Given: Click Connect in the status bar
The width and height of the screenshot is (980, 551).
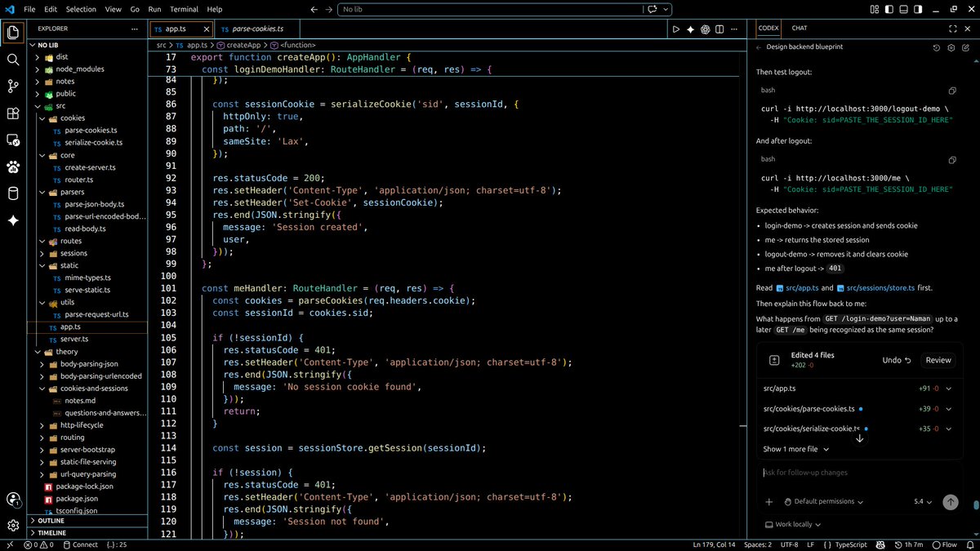Looking at the screenshot, I should [x=80, y=544].
